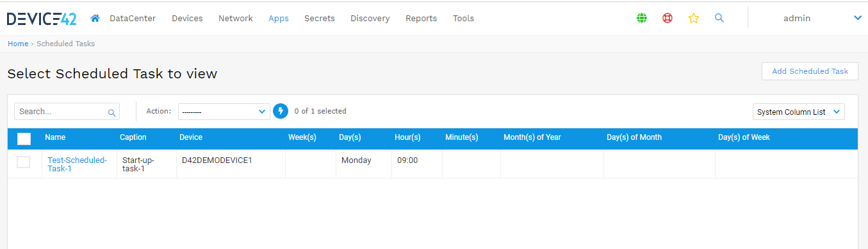Click the magnifier inside the search box

tap(111, 112)
